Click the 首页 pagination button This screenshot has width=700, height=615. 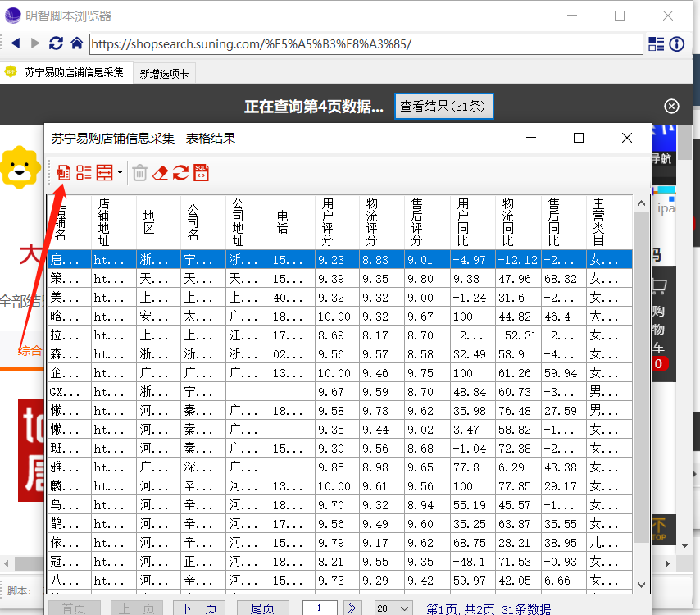[x=74, y=608]
